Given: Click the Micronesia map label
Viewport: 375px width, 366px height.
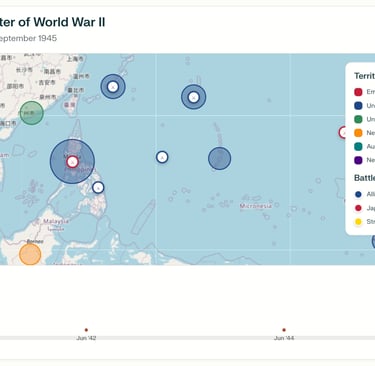Looking at the screenshot, I should [x=256, y=206].
